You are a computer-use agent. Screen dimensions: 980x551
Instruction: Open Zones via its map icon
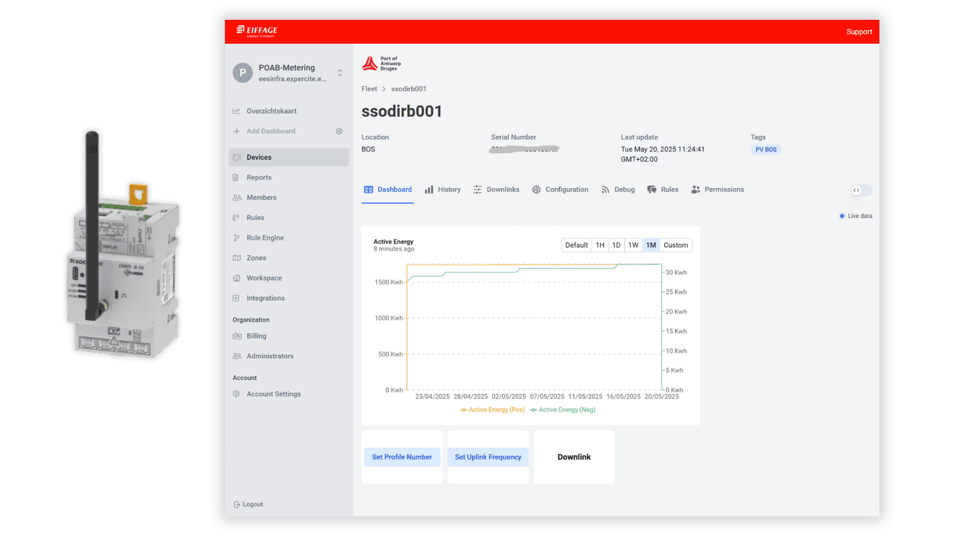click(x=237, y=258)
